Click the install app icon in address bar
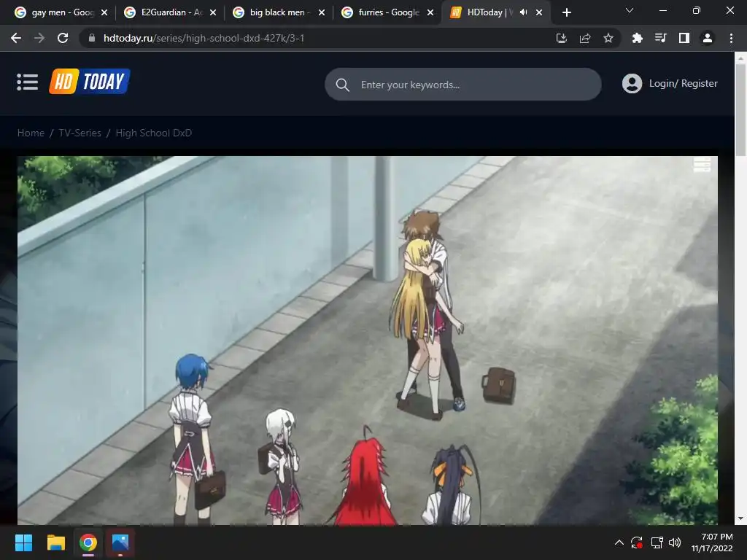 [562, 38]
